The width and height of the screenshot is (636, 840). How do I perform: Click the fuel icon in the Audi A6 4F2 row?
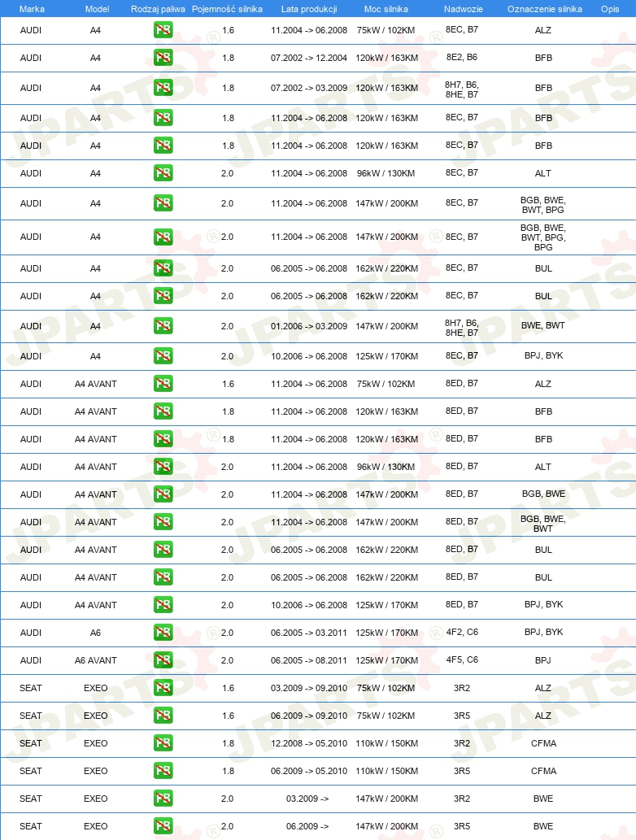point(163,632)
